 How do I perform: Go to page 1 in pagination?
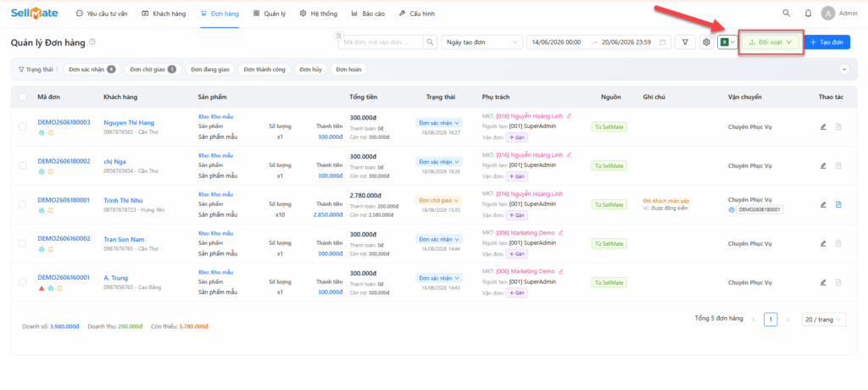coord(771,320)
